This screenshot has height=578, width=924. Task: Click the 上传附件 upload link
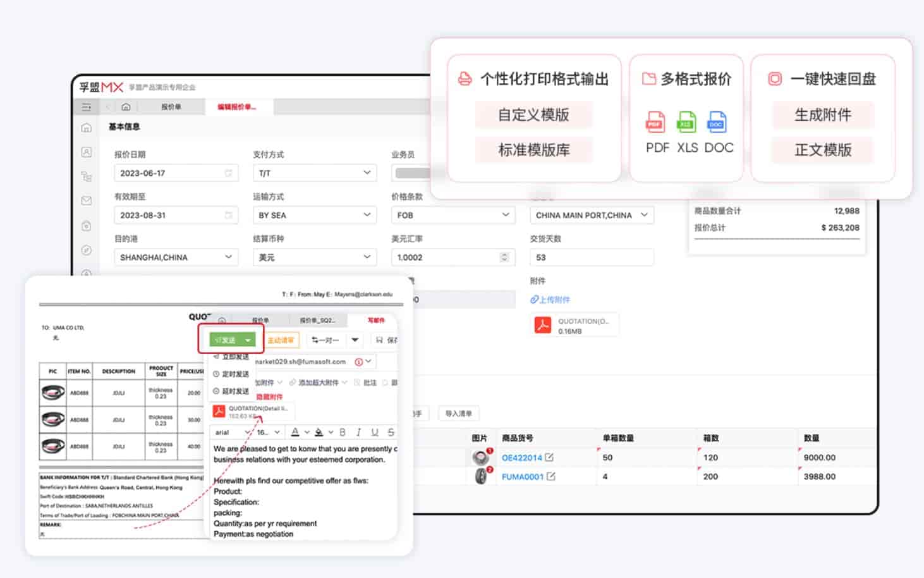click(x=550, y=300)
